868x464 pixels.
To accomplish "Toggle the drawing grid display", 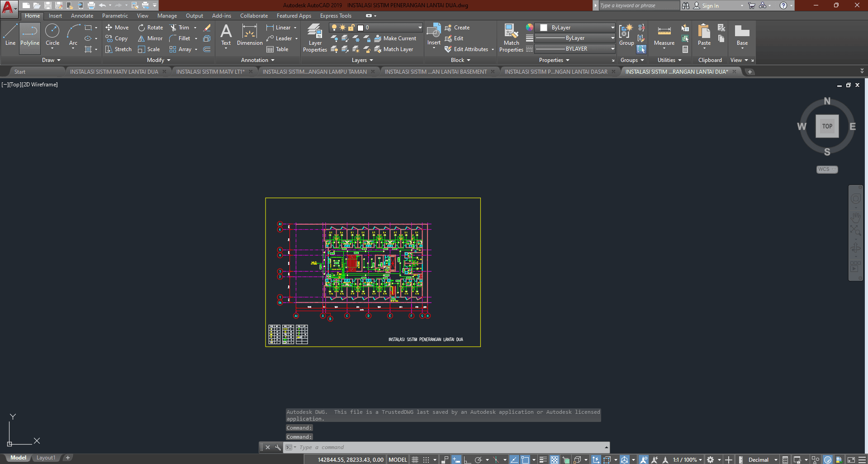I will pyautogui.click(x=415, y=459).
